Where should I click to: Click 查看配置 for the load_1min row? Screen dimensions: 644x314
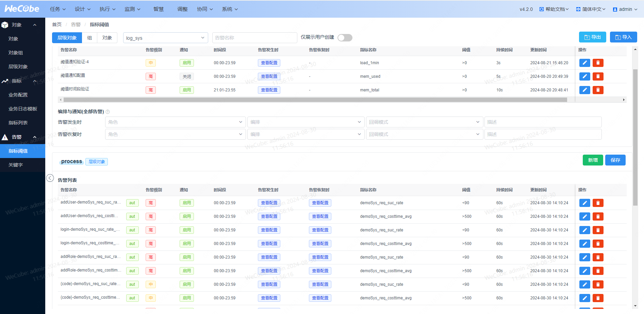coord(269,63)
